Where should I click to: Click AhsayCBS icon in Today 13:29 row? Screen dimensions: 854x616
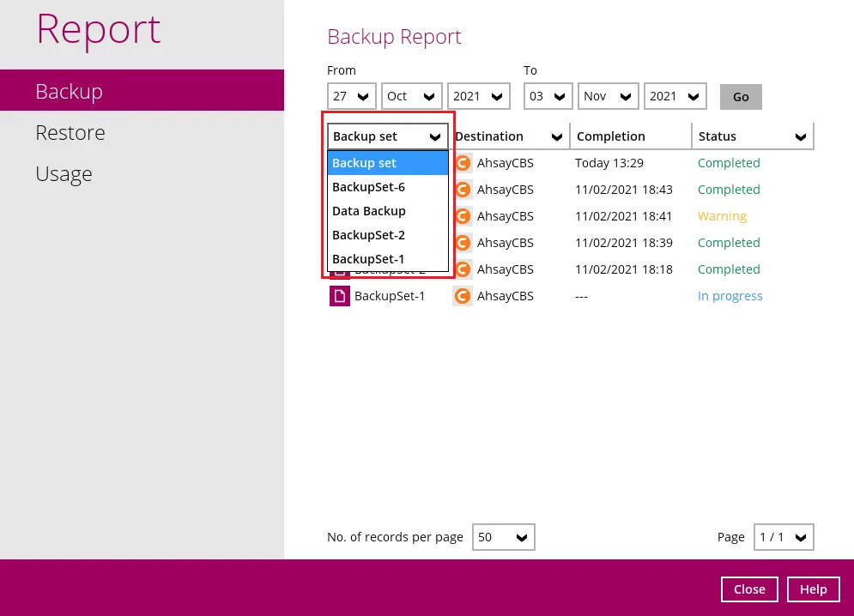463,163
